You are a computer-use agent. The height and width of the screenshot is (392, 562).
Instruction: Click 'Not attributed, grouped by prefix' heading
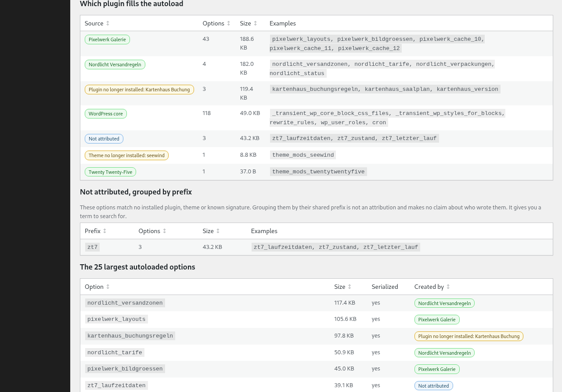tap(136, 192)
